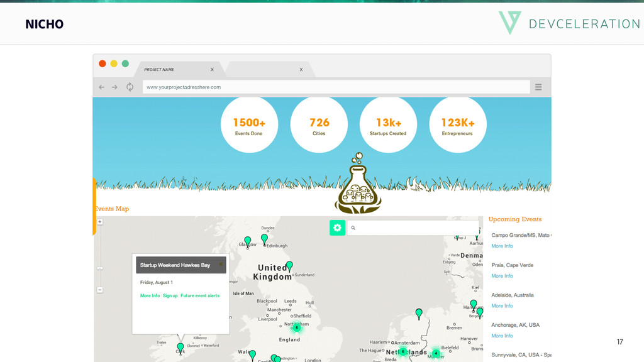Click the Netherlands cluster marker
Viewport: 644px width, 362px height.
[x=403, y=352]
